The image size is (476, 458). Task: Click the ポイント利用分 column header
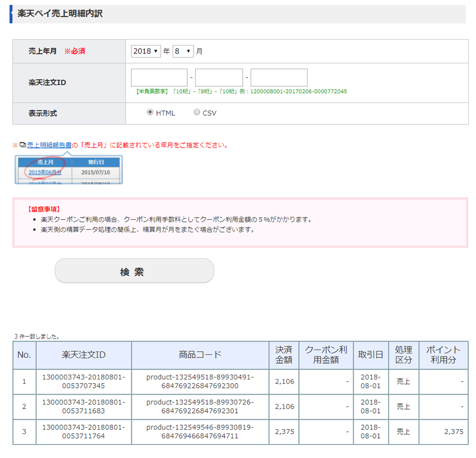coord(443,355)
